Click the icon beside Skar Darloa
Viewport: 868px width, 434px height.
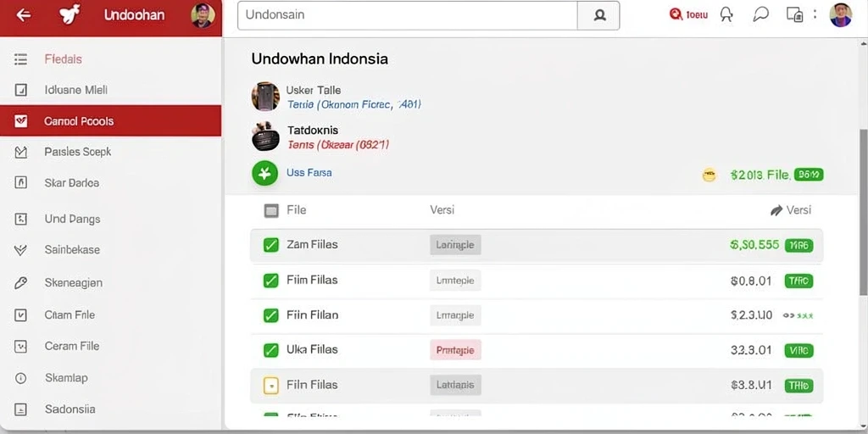[x=20, y=182]
